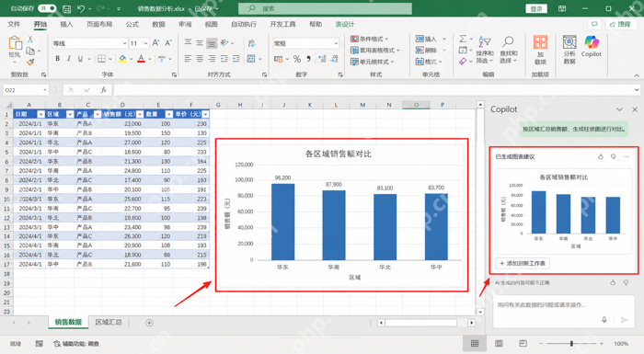Switch to Page Layout view in status bar

499,343
